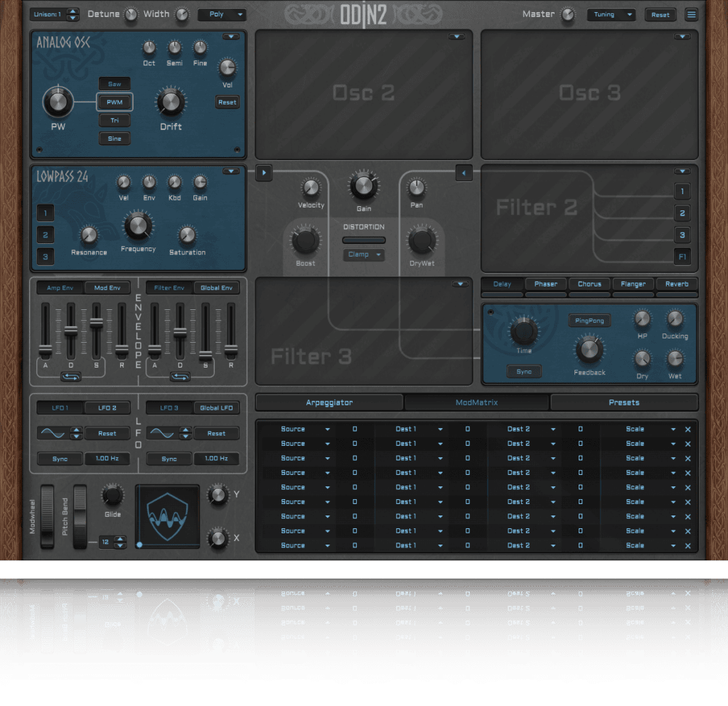Screen dimensions: 728x706
Task: Click the LFO 1 1.00 Hz rate field
Action: [107, 459]
